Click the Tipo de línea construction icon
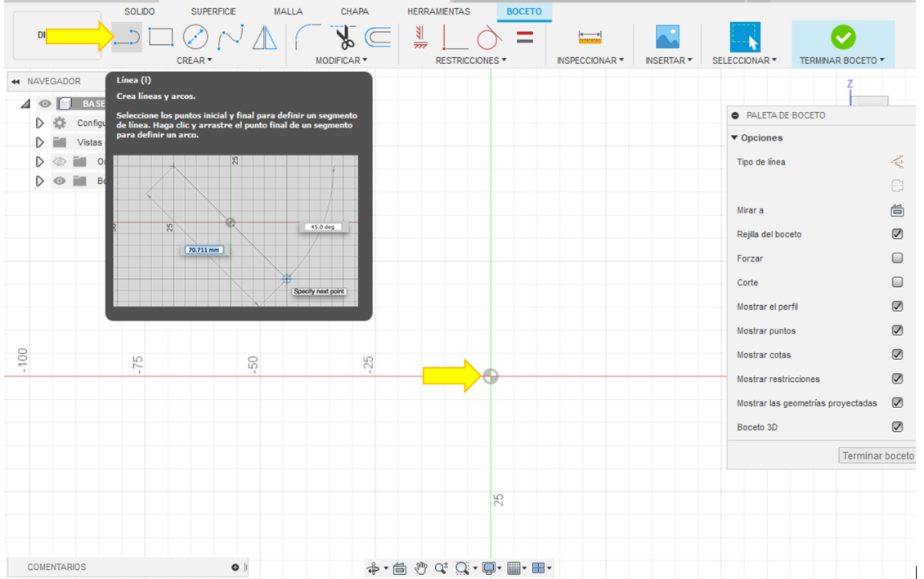924x579 pixels. pyautogui.click(x=897, y=162)
